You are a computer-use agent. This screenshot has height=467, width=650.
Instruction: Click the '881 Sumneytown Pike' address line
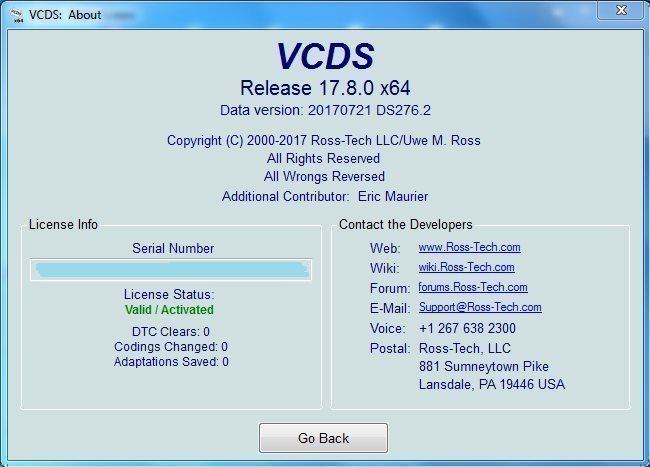pos(484,366)
